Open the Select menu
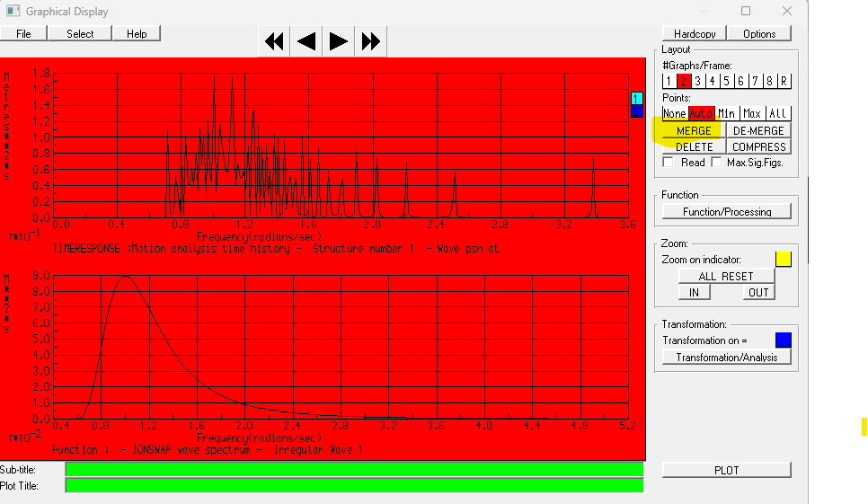The width and height of the screenshot is (868, 504). coord(80,34)
